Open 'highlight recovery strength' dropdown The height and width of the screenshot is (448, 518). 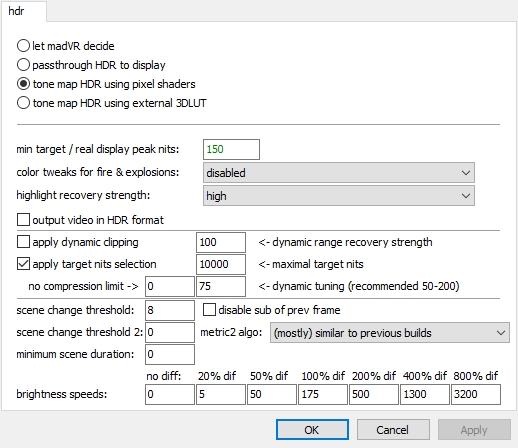339,196
